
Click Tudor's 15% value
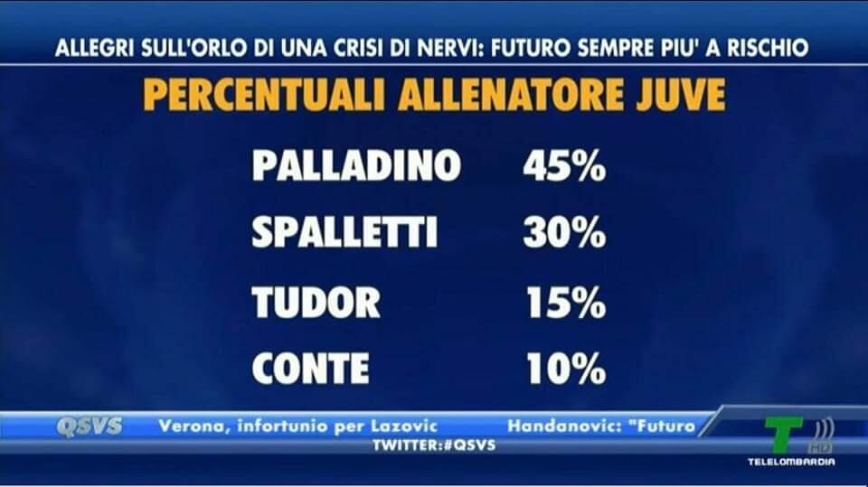566,302
